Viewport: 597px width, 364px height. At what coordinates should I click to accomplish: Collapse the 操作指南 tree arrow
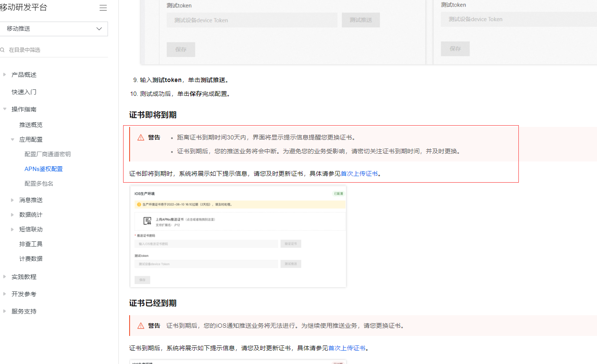(x=5, y=109)
